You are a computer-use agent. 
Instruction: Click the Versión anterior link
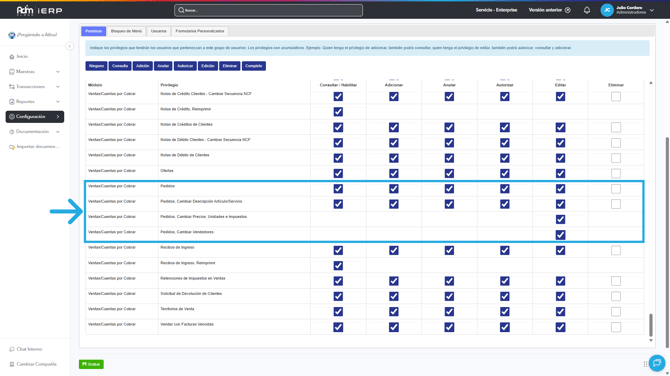(546, 10)
